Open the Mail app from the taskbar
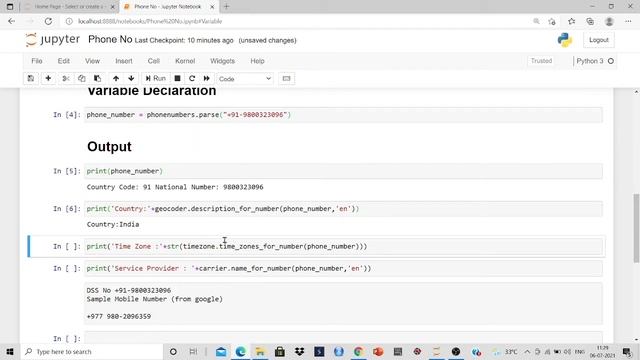 pyautogui.click(x=221, y=351)
